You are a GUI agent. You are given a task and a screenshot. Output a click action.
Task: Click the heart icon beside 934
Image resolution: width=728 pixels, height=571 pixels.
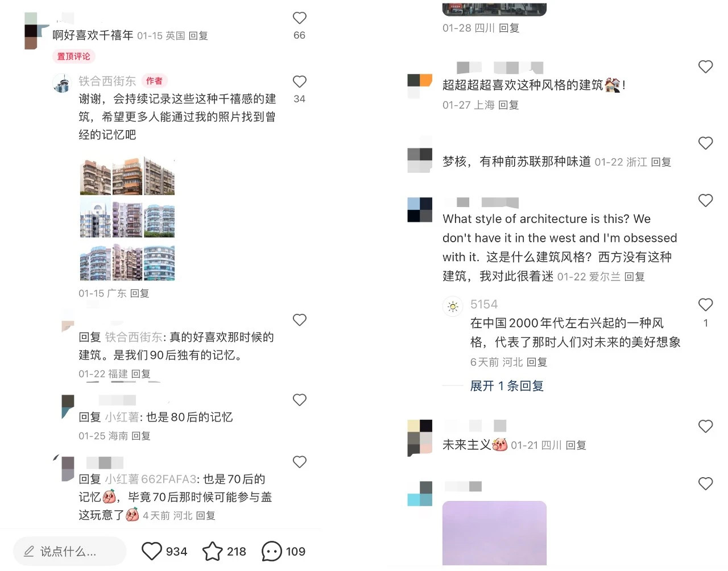coord(151,551)
